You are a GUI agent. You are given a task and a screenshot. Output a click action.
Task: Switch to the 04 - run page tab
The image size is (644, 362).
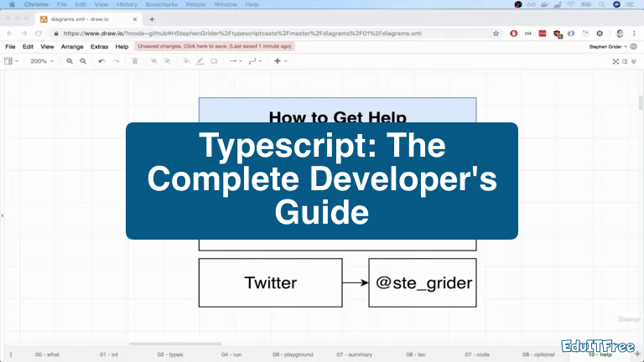pos(231,354)
